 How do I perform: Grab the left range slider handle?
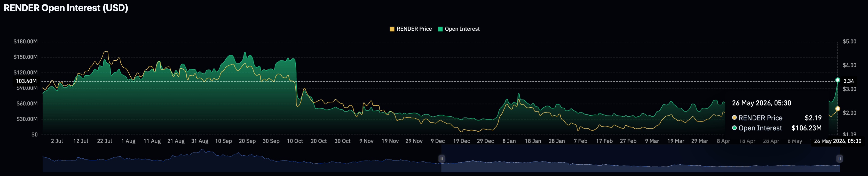(441, 158)
